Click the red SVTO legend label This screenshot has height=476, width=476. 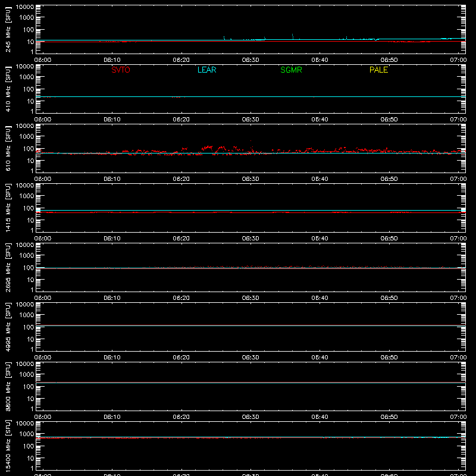click(x=121, y=70)
